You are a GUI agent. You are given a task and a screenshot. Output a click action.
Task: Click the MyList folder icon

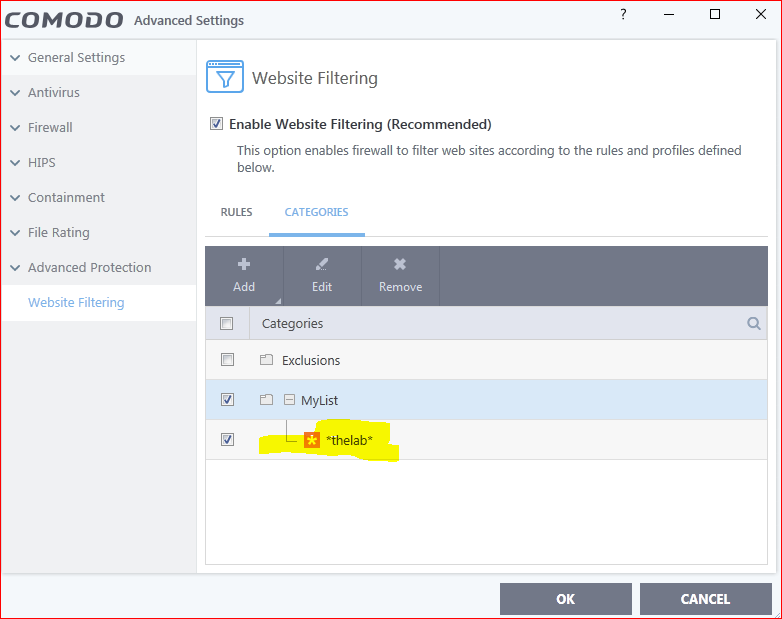[266, 400]
